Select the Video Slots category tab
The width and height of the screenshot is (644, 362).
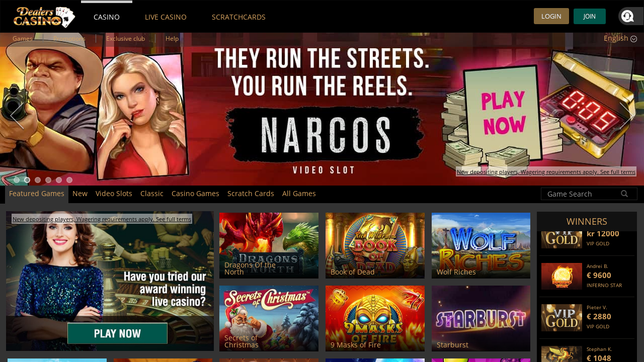click(114, 194)
